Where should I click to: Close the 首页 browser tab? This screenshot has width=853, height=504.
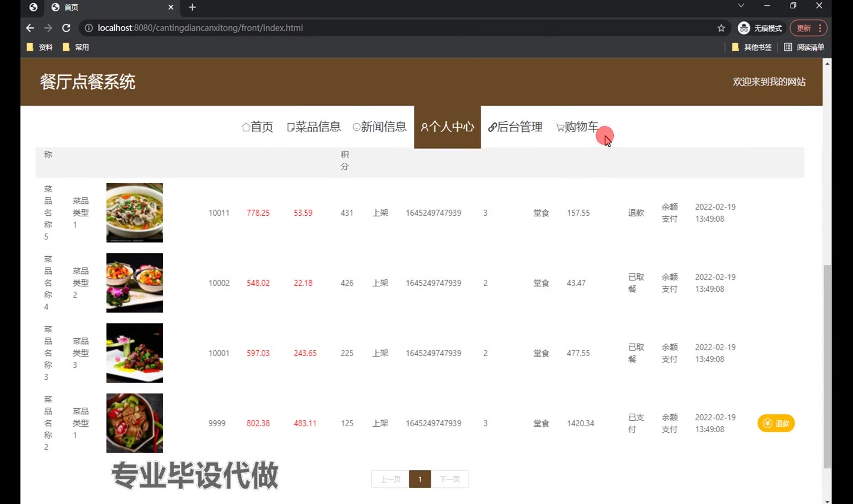(x=171, y=7)
